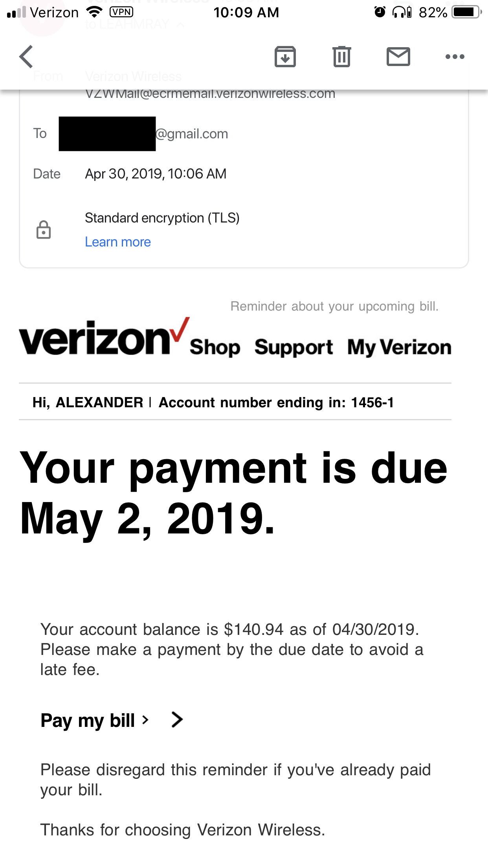Viewport: 488px width, 868px height.
Task: Archive this Verizon email
Action: click(x=285, y=57)
